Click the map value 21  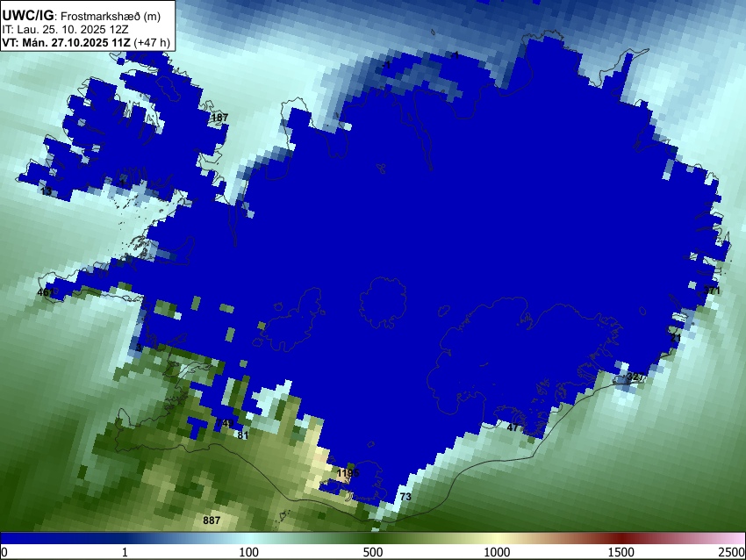pos(676,338)
